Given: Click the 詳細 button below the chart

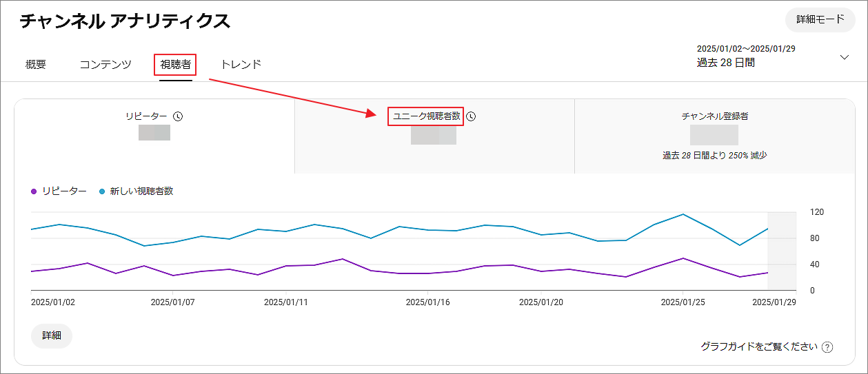Looking at the screenshot, I should 52,336.
